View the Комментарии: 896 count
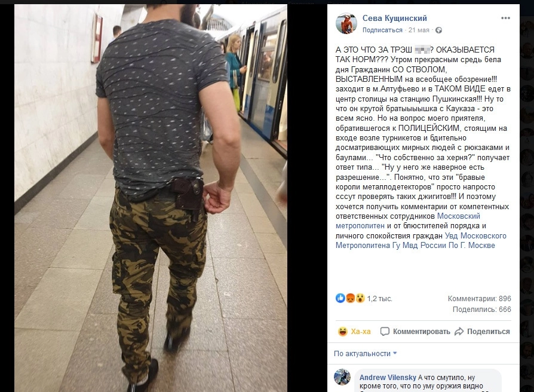The height and width of the screenshot is (392, 534). coord(479,299)
